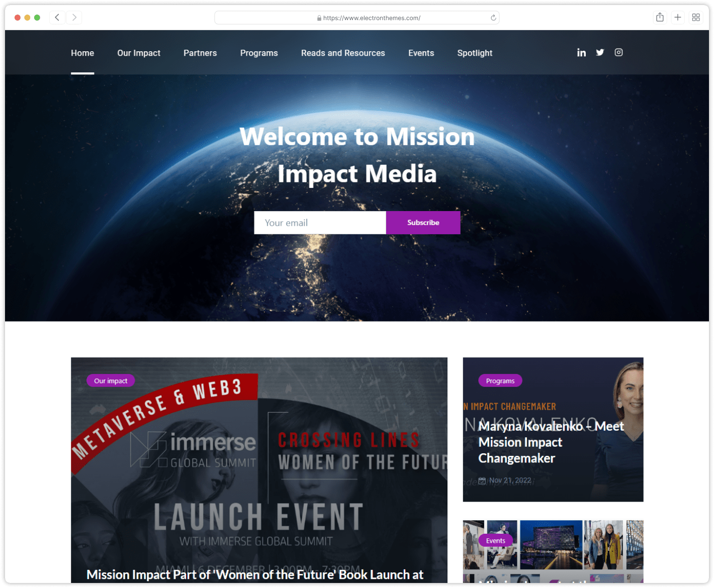Click the lock icon in address bar

(x=319, y=18)
